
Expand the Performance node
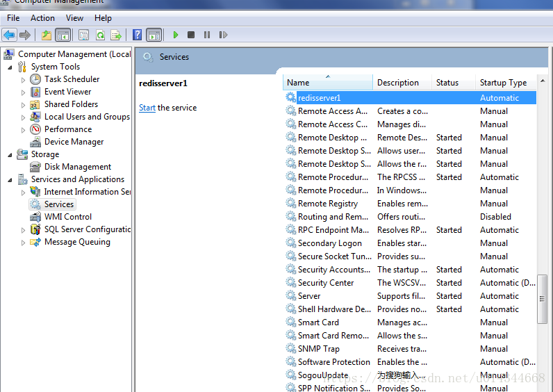[x=23, y=130]
